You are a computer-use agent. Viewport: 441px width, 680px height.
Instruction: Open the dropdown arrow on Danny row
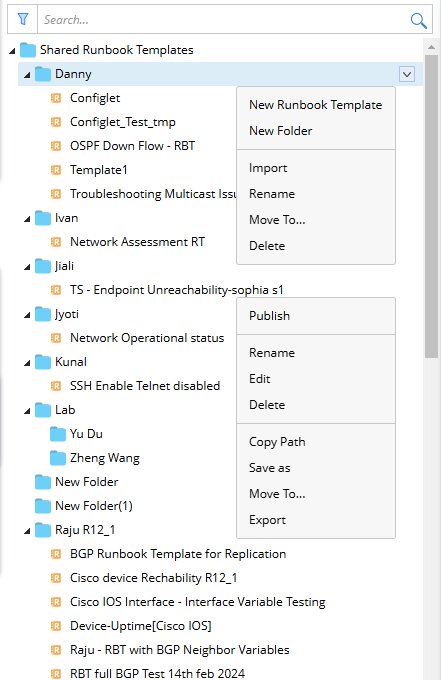407,74
